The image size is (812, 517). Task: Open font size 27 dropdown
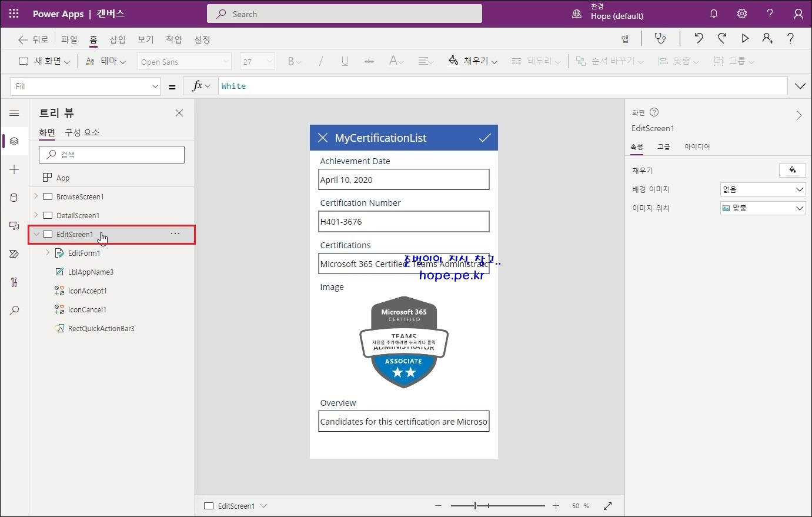click(257, 62)
